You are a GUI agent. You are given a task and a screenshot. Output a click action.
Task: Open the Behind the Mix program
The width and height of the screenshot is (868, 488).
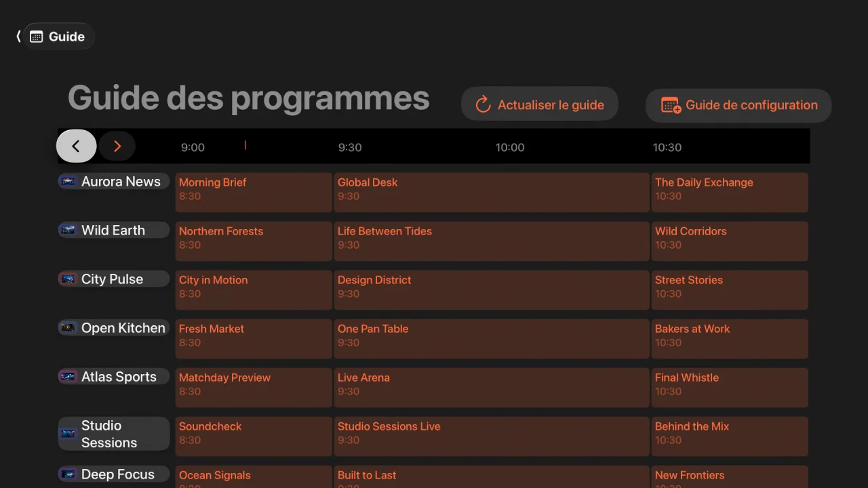730,436
